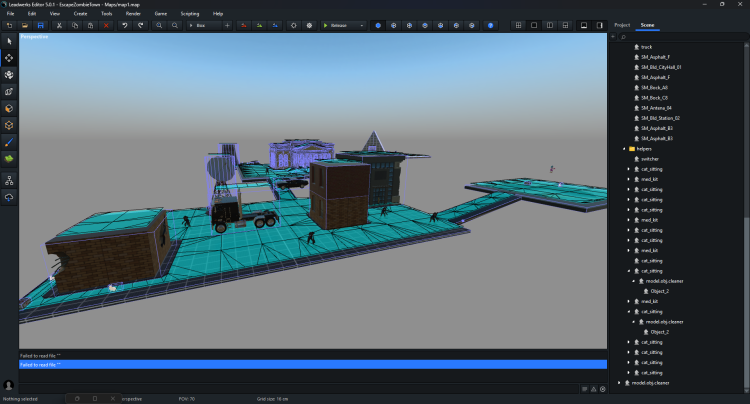
Task: Click the four-viewport layout icon
Action: click(x=516, y=24)
